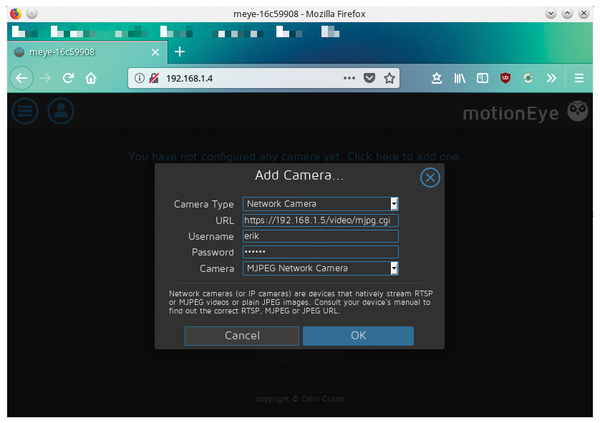
Task: Toggle the Firefox sidebar
Action: [482, 78]
